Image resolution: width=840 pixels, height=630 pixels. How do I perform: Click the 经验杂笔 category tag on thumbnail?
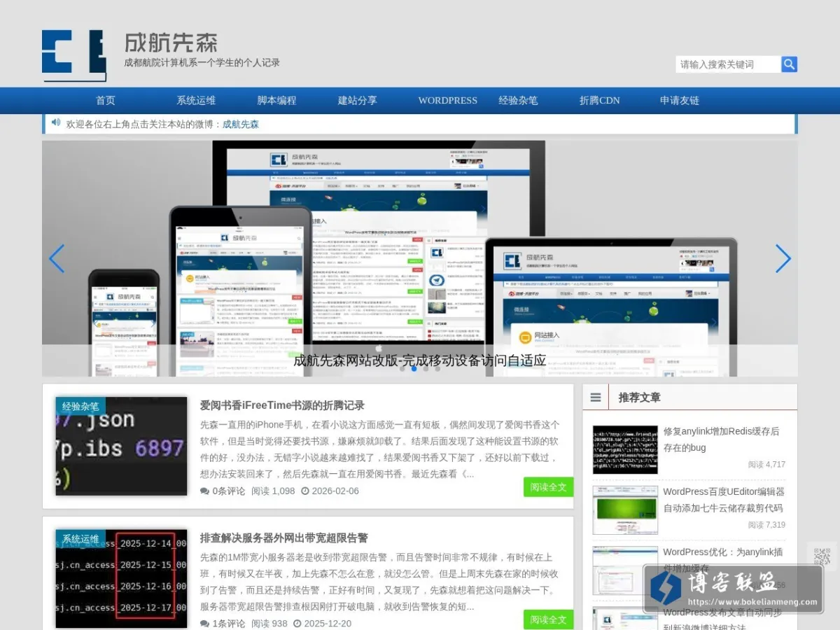80,406
